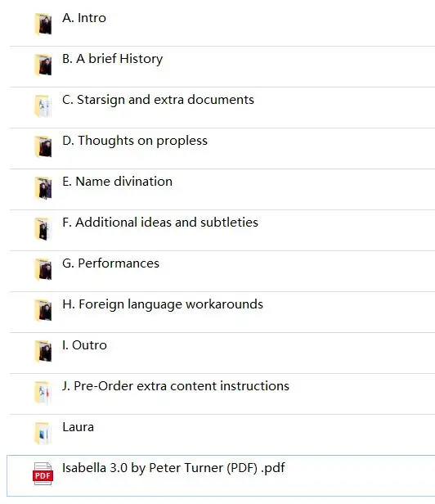Select 'D. Thoughts on propless' name
435x504 pixels.
point(135,141)
